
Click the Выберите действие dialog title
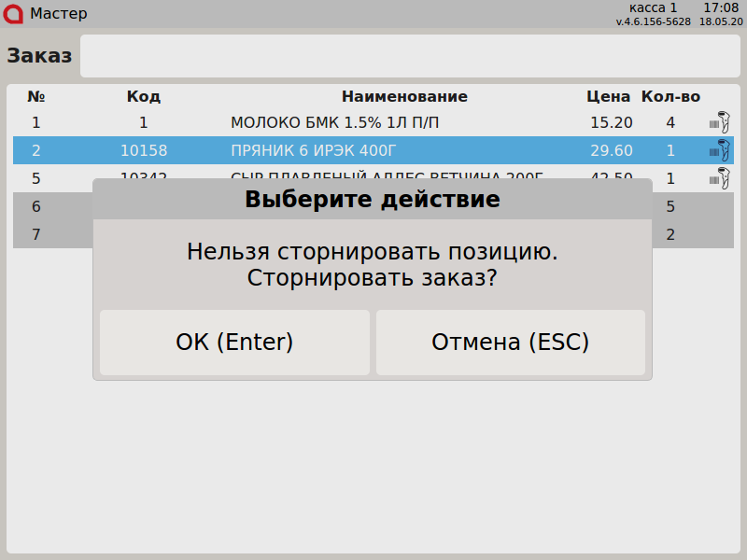coord(372,200)
